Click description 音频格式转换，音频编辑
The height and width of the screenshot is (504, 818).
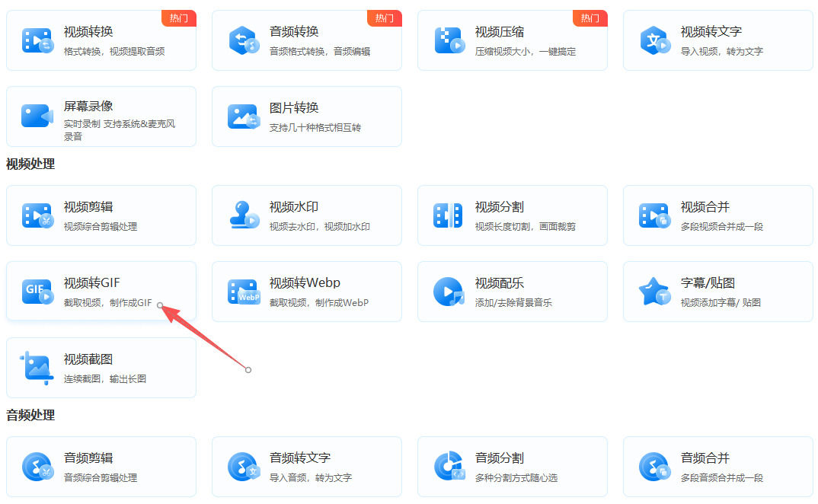click(320, 52)
